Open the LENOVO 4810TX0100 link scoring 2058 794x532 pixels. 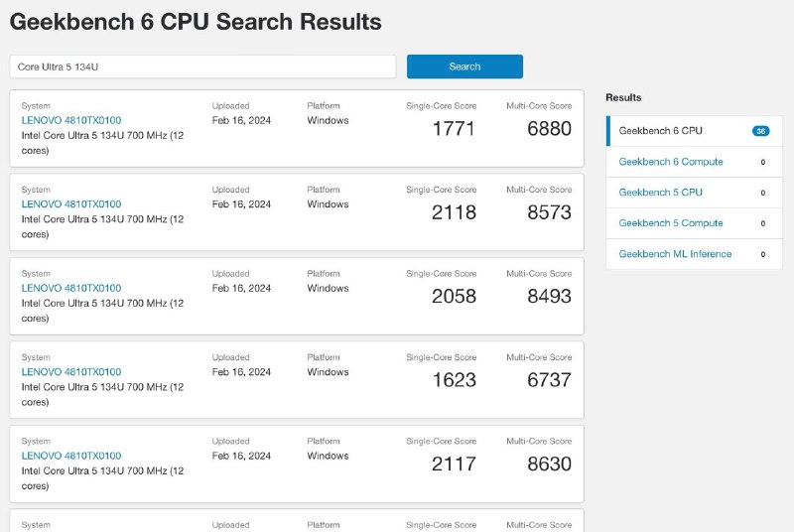tap(71, 288)
